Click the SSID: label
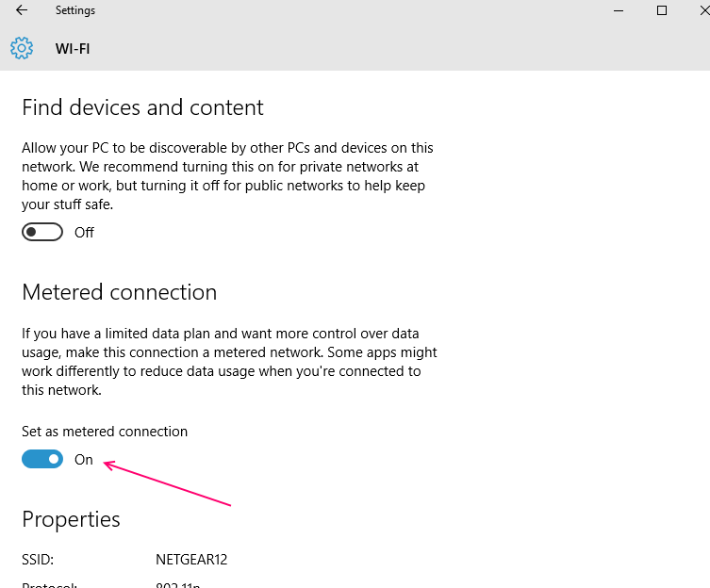The image size is (710, 588). [38, 560]
